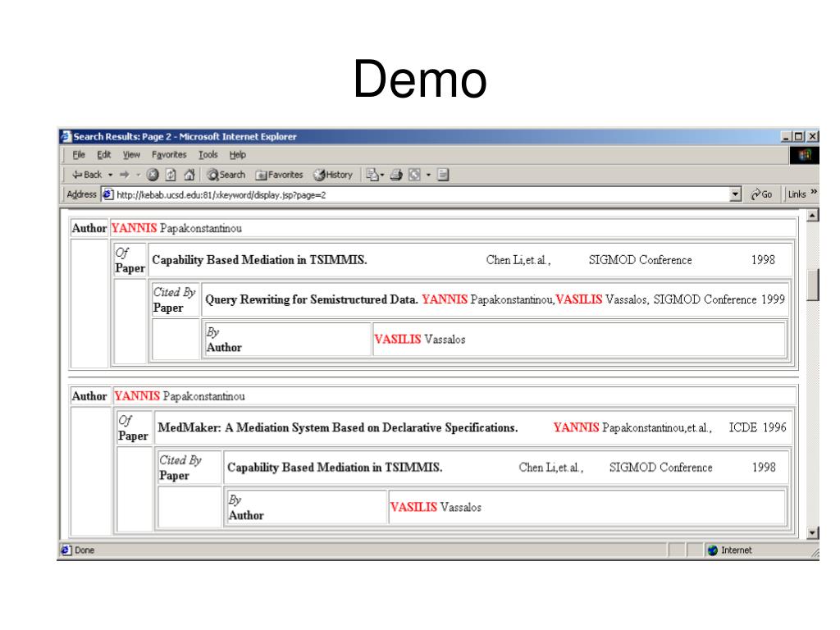840x630 pixels.
Task: Click the Size toolbar icon
Action: click(414, 175)
